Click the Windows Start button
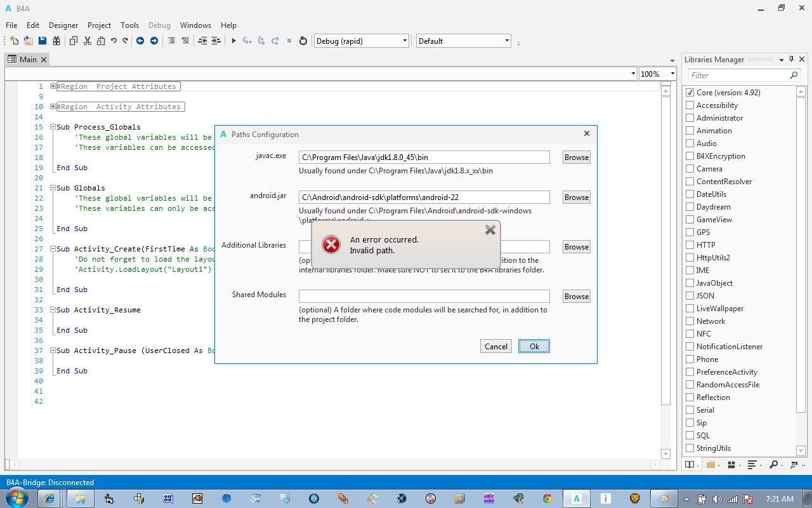812x508 pixels. coord(17,498)
